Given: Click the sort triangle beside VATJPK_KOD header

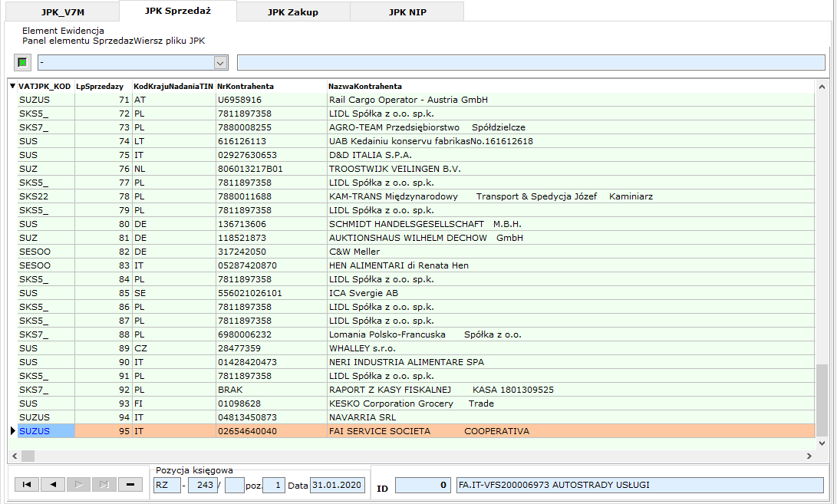Looking at the screenshot, I should tap(13, 86).
